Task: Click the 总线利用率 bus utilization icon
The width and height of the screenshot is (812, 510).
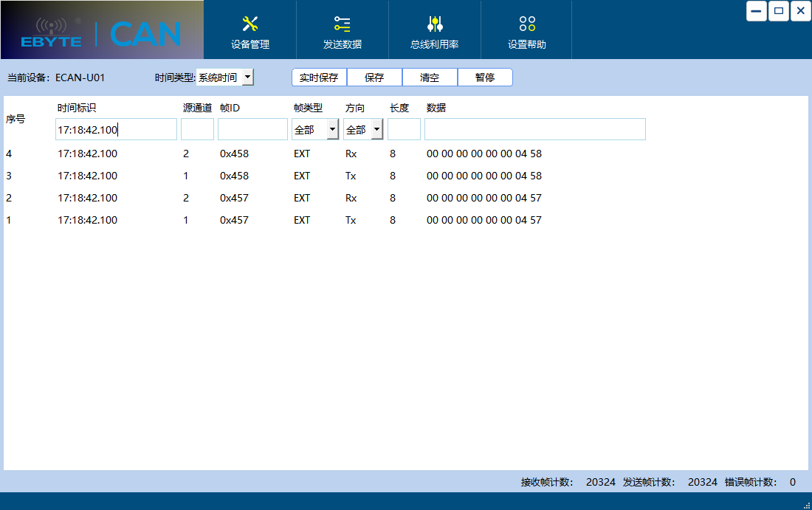Action: click(433, 23)
